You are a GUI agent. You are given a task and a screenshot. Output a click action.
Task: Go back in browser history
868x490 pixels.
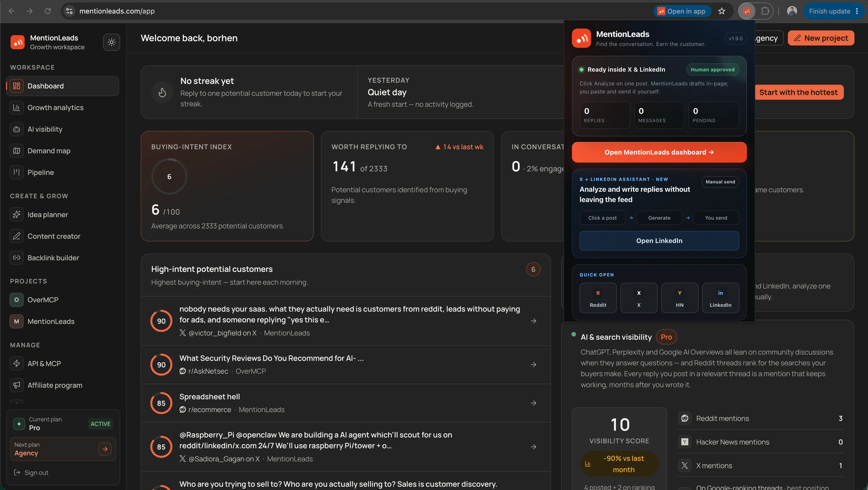[x=12, y=11]
